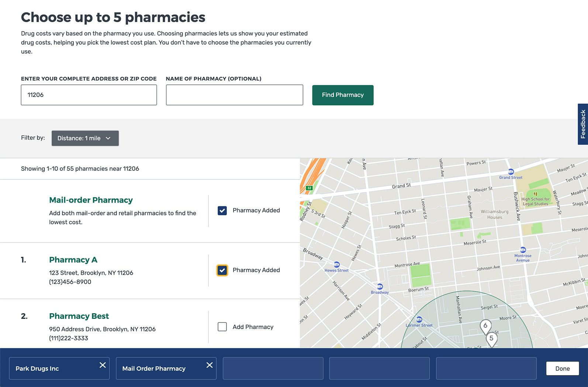Click Hewes Street subway station icon
588x387 pixels.
click(337, 264)
